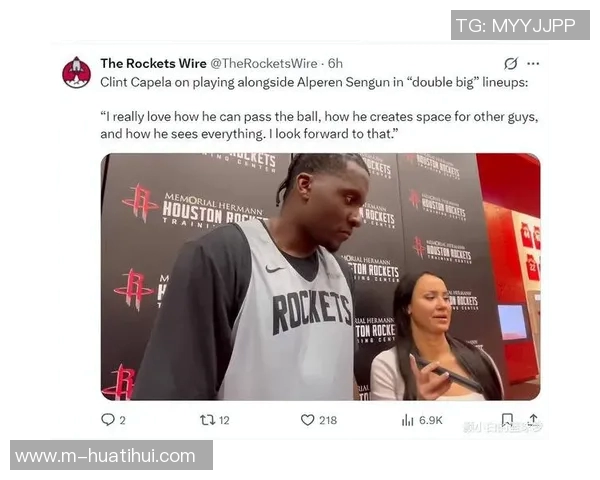The width and height of the screenshot is (600, 480).
Task: Bookmark this tweet
Action: click(x=507, y=420)
